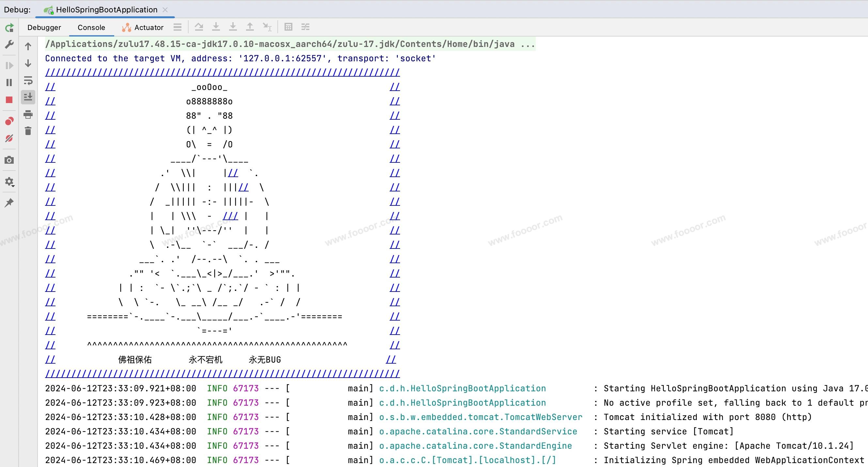Switch to the Debugger tab
The height and width of the screenshot is (467, 868).
coord(44,28)
